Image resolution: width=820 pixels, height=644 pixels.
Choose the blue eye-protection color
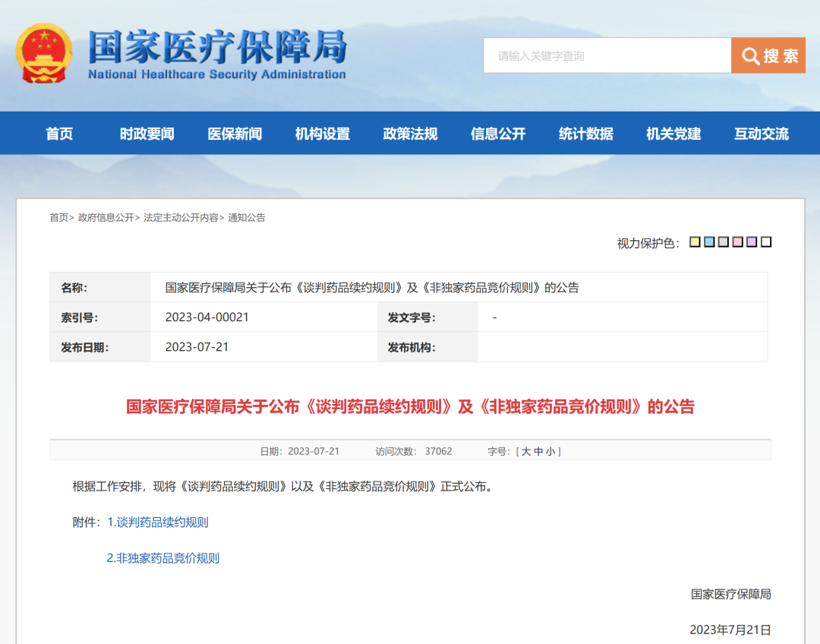pos(709,241)
